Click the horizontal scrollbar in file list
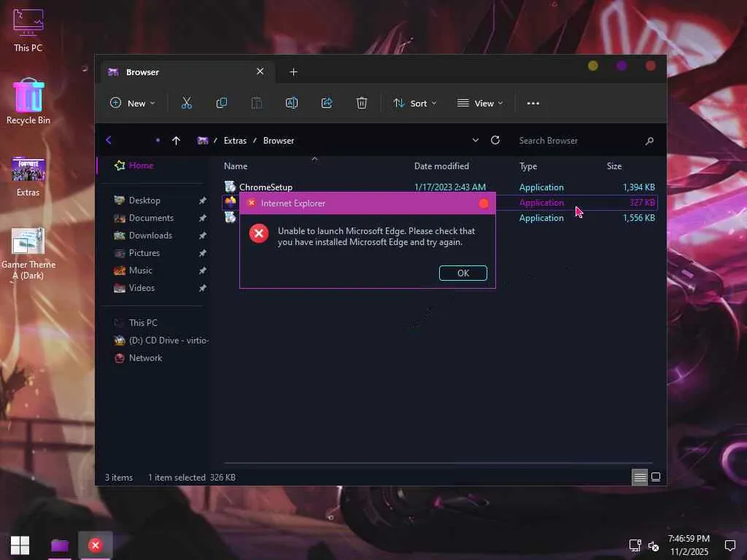This screenshot has width=747, height=560. pyautogui.click(x=438, y=462)
